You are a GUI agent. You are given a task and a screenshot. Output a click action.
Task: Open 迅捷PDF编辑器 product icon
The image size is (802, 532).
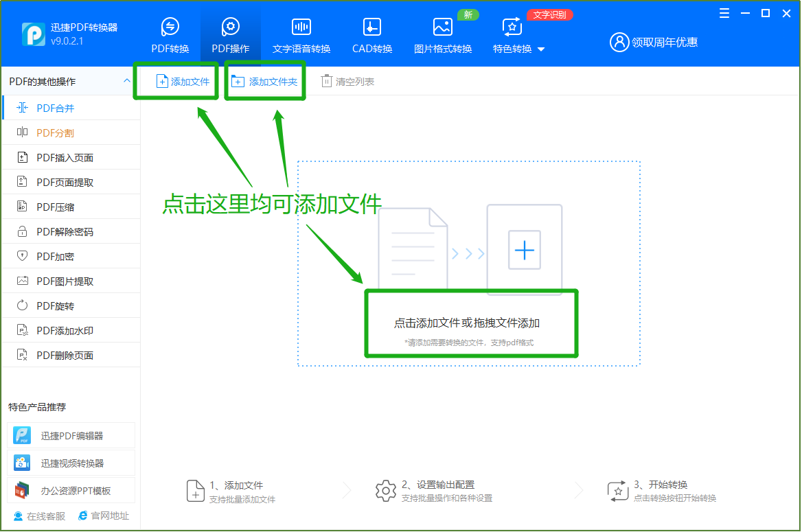tap(23, 436)
